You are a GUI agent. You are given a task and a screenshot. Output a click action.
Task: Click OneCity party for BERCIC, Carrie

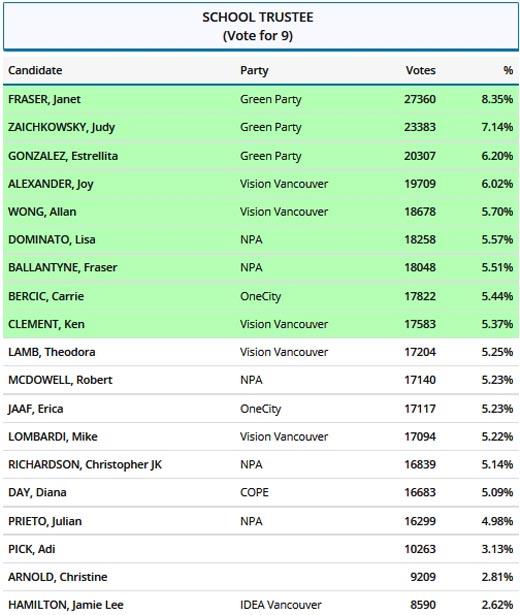[260, 297]
